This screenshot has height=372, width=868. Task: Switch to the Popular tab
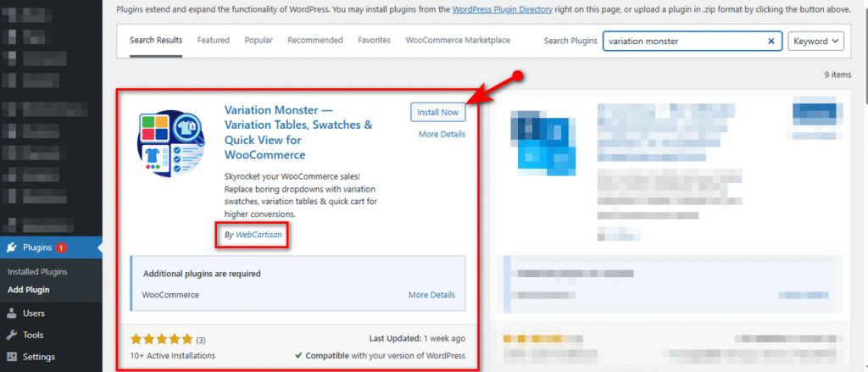[259, 40]
